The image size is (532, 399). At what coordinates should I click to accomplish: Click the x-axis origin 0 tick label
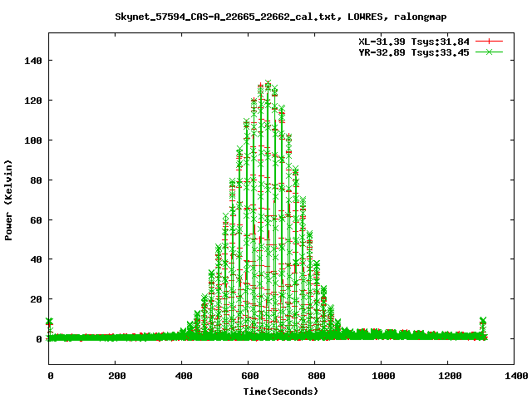(51, 376)
